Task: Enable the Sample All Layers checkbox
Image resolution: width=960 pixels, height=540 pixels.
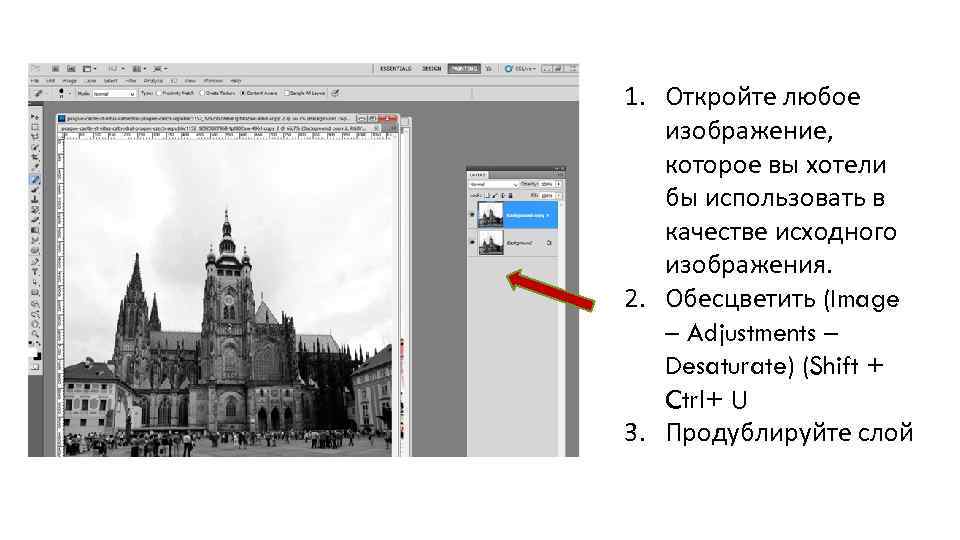Action: (287, 93)
